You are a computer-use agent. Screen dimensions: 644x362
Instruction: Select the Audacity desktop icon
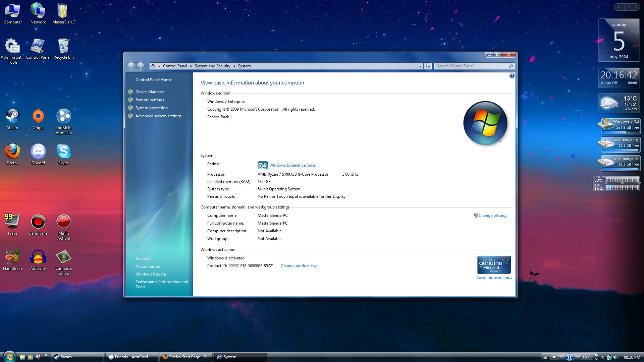point(38,260)
